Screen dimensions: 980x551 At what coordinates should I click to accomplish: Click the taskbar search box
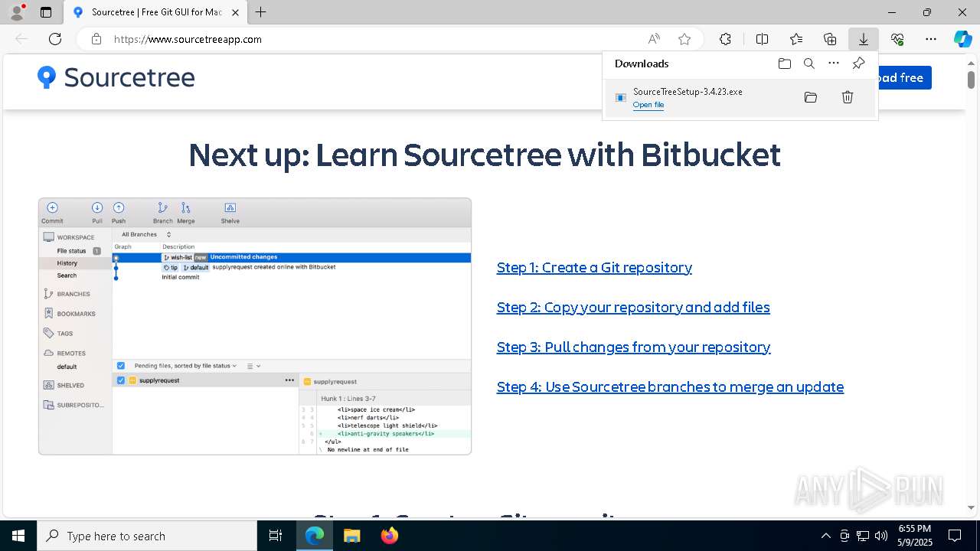tap(147, 536)
